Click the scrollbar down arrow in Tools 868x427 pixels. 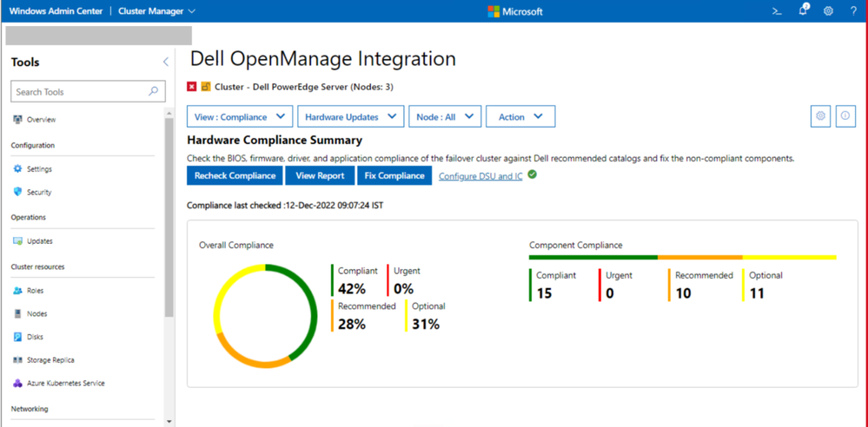coord(169,422)
